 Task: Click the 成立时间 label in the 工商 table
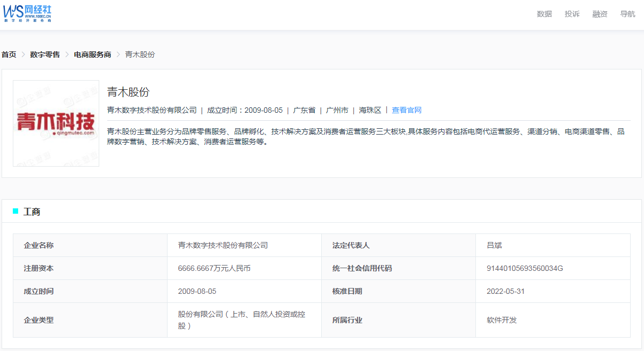[x=39, y=291]
